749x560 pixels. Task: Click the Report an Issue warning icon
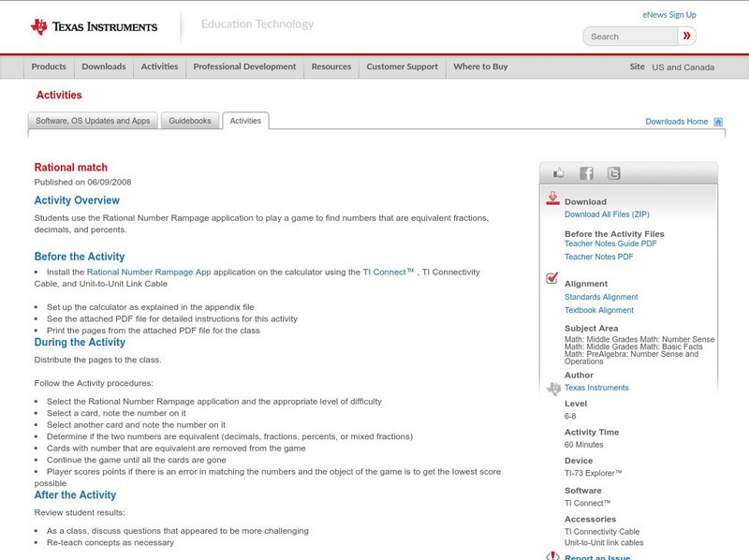tap(552, 556)
